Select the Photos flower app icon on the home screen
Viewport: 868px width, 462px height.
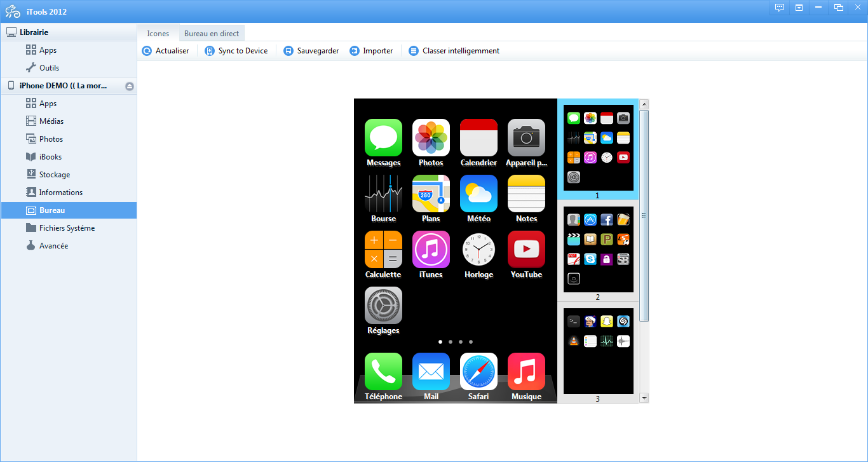[x=431, y=137]
